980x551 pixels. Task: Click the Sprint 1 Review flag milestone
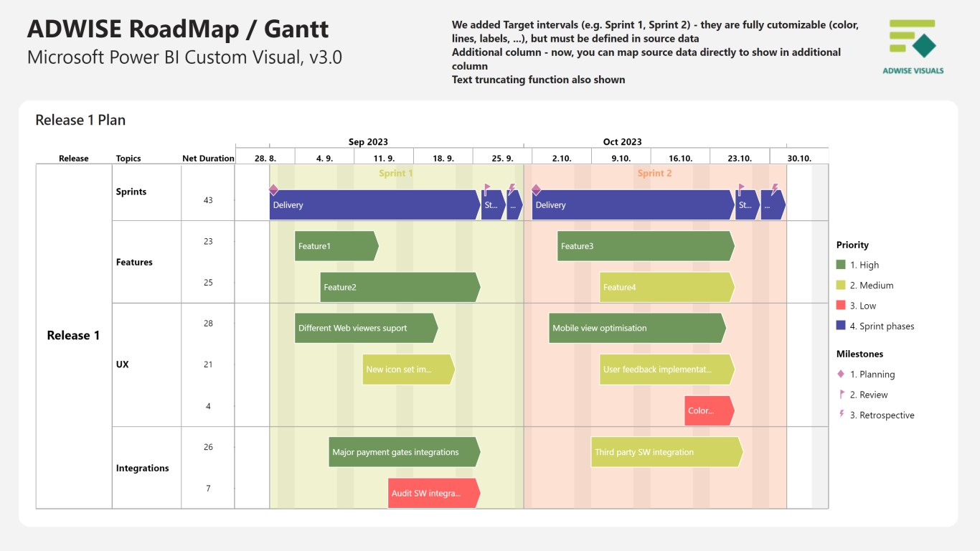pyautogui.click(x=486, y=189)
